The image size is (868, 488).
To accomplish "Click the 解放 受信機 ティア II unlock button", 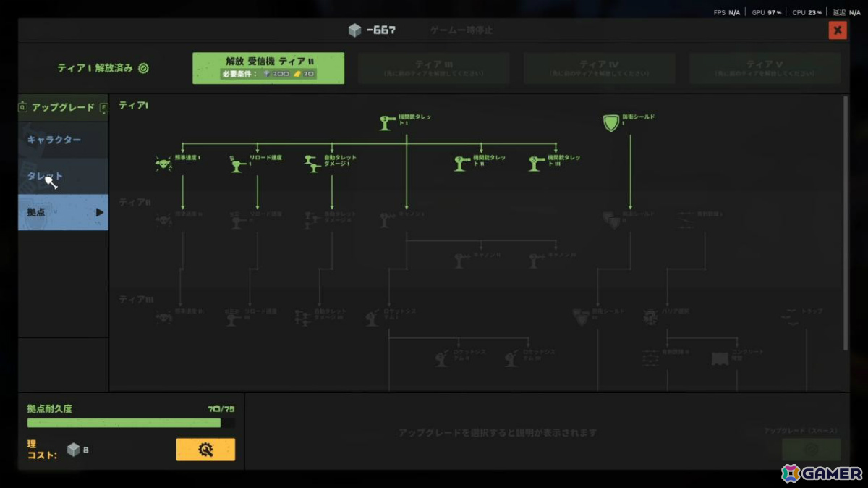I will pyautogui.click(x=268, y=68).
